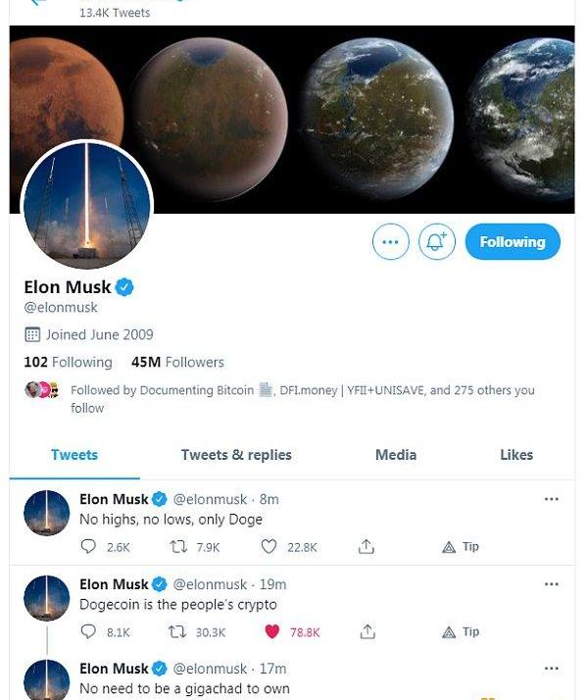Open more menu on 'only Doge' tweet

pos(552,499)
